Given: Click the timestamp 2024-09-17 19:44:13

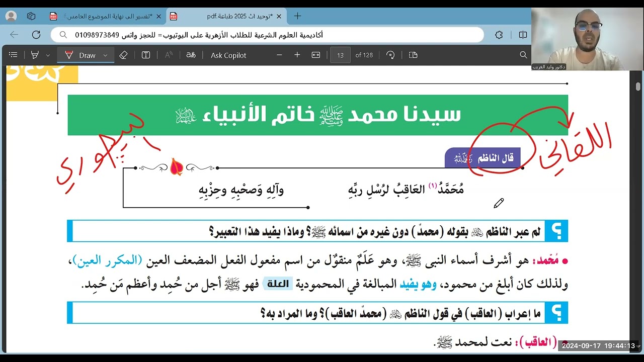Looking at the screenshot, I should [598, 345].
